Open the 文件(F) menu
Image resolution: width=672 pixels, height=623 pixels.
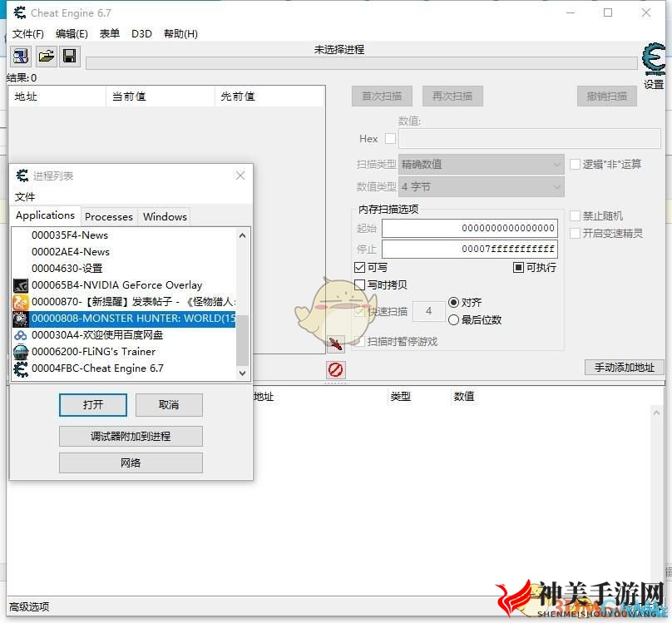27,34
